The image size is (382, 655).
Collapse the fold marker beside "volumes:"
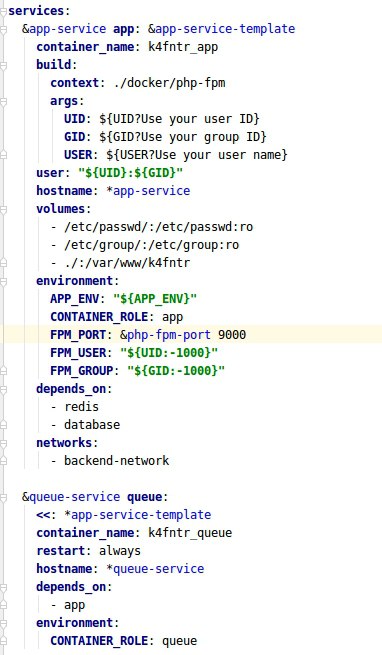(x=3, y=209)
